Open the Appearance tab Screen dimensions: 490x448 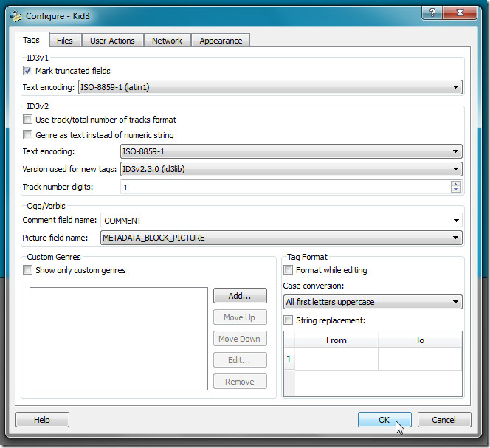tap(221, 41)
